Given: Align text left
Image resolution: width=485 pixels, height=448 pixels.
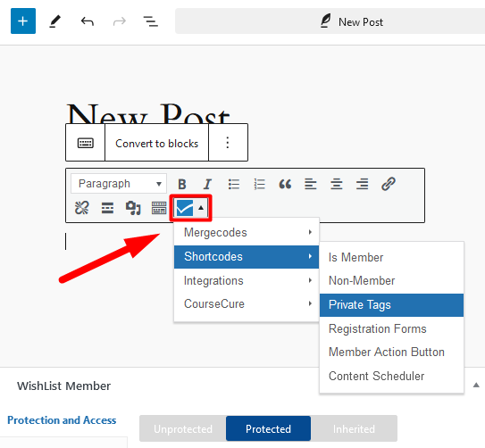Looking at the screenshot, I should [x=311, y=184].
